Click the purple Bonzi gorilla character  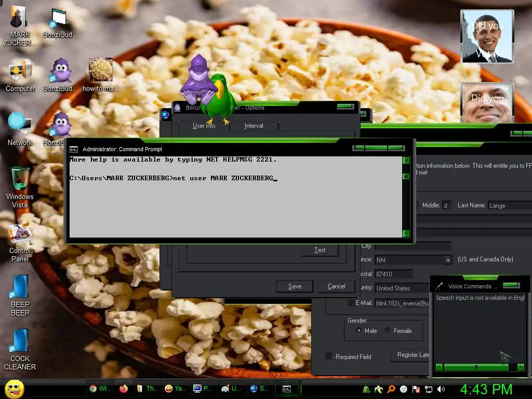click(197, 80)
